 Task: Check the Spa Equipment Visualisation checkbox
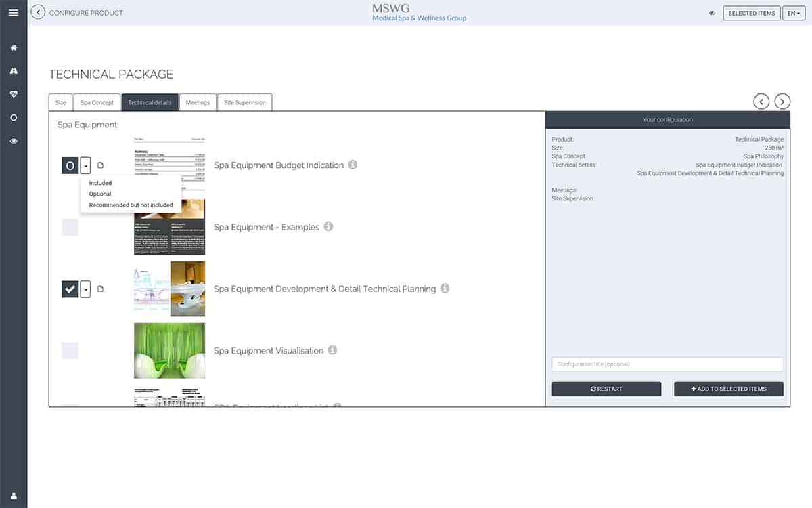70,350
